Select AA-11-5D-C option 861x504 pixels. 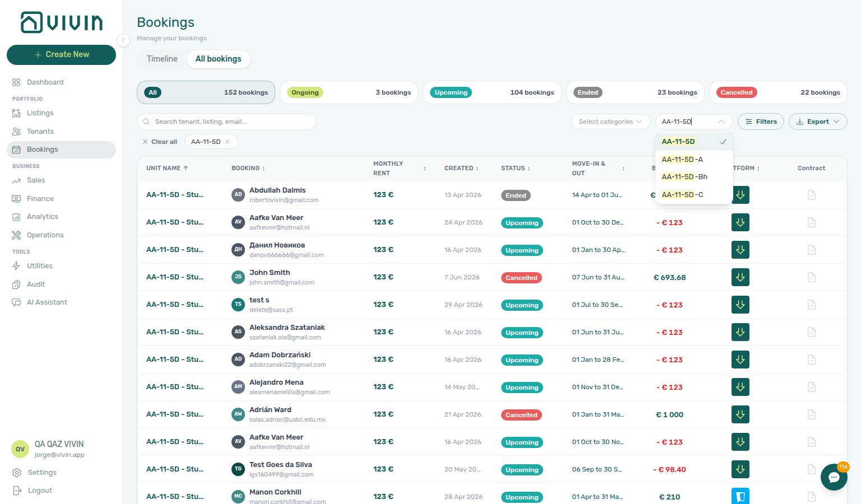pos(694,195)
